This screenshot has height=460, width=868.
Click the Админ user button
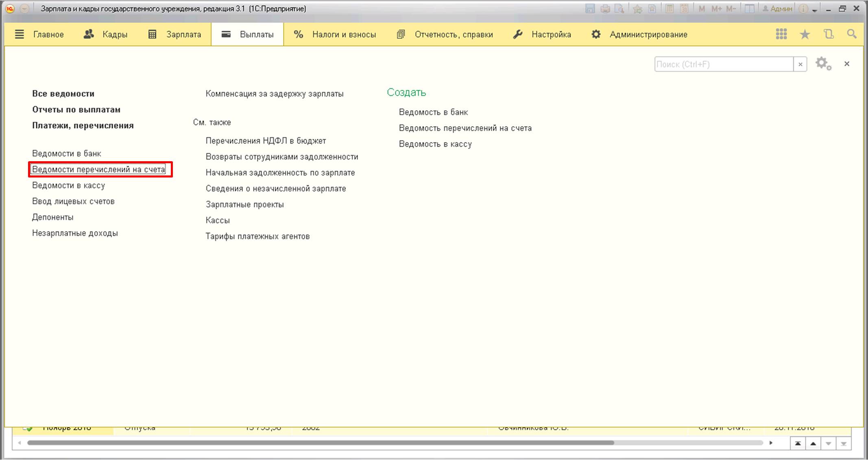pos(777,9)
